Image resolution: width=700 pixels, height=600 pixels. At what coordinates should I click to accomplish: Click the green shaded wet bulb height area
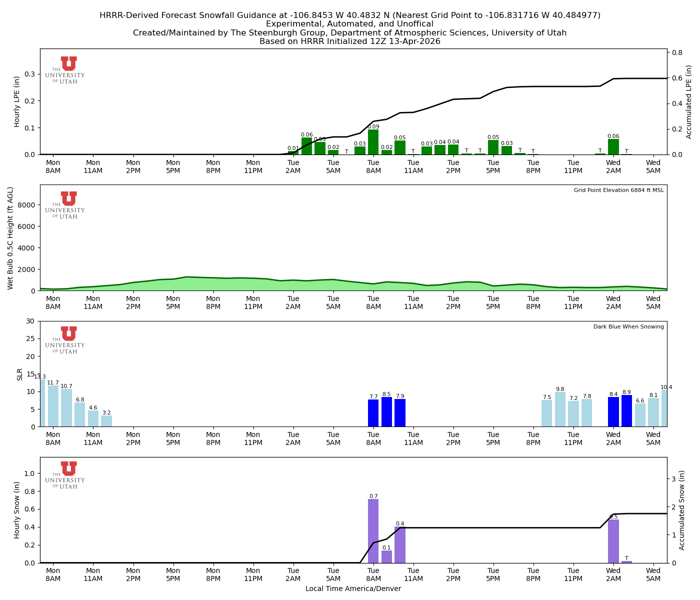[x=250, y=285]
